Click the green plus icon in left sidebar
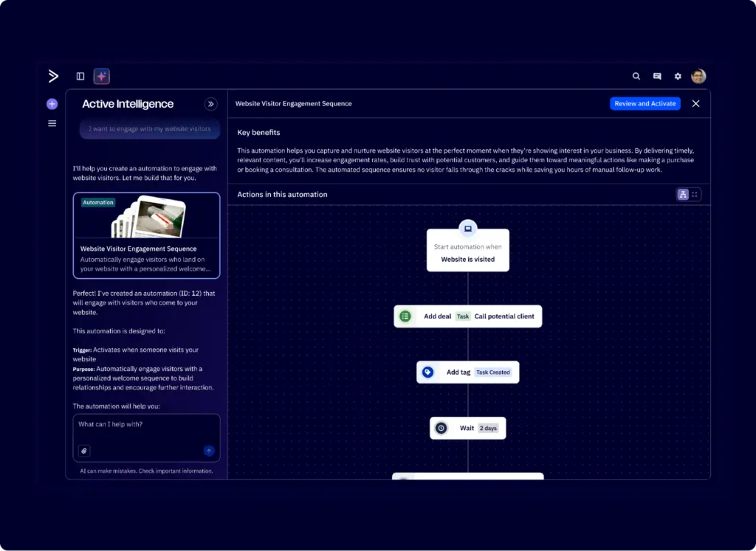The height and width of the screenshot is (551, 756). pyautogui.click(x=52, y=104)
